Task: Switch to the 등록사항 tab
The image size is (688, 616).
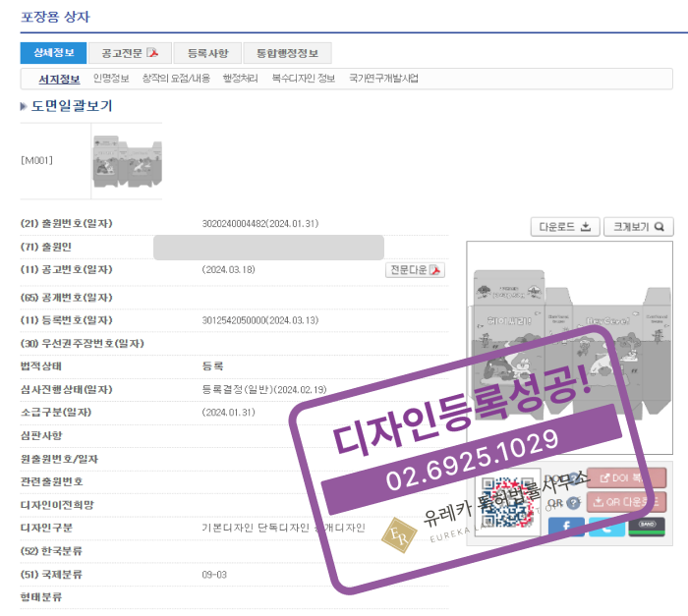Action: (207, 53)
